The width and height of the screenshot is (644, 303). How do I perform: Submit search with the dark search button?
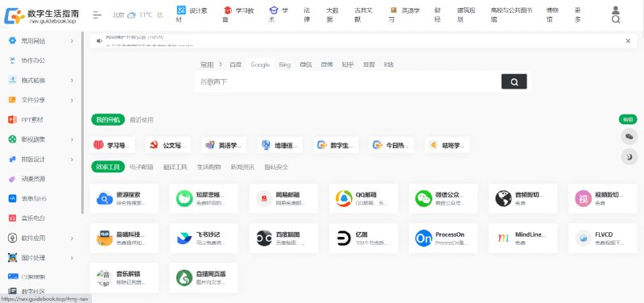[514, 82]
